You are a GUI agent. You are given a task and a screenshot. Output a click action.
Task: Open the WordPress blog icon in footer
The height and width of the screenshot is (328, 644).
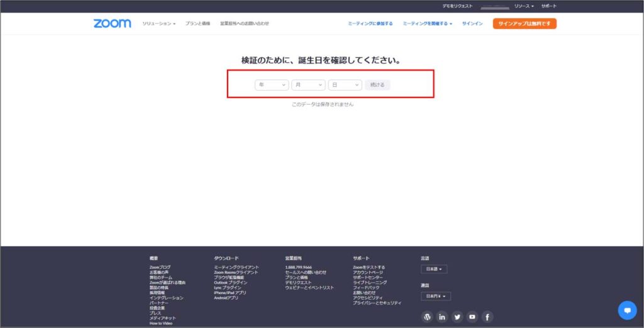point(427,317)
